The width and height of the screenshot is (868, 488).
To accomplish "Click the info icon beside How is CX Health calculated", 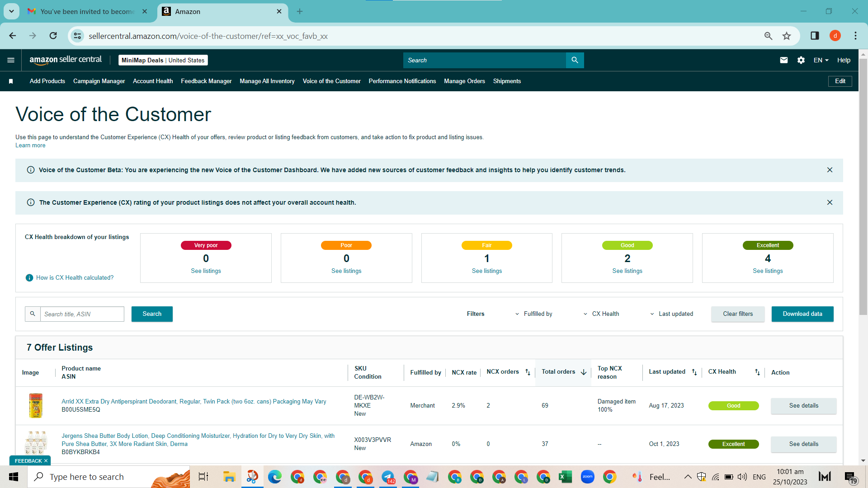I will pyautogui.click(x=29, y=278).
